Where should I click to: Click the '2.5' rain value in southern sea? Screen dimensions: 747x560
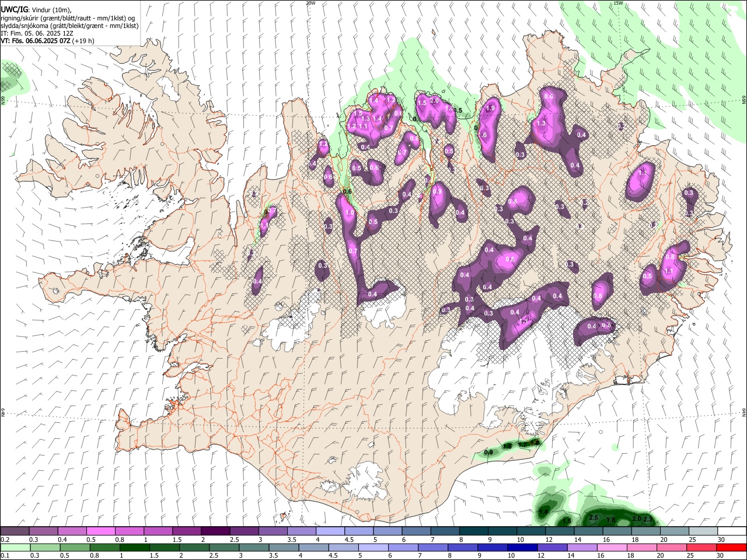(594, 517)
